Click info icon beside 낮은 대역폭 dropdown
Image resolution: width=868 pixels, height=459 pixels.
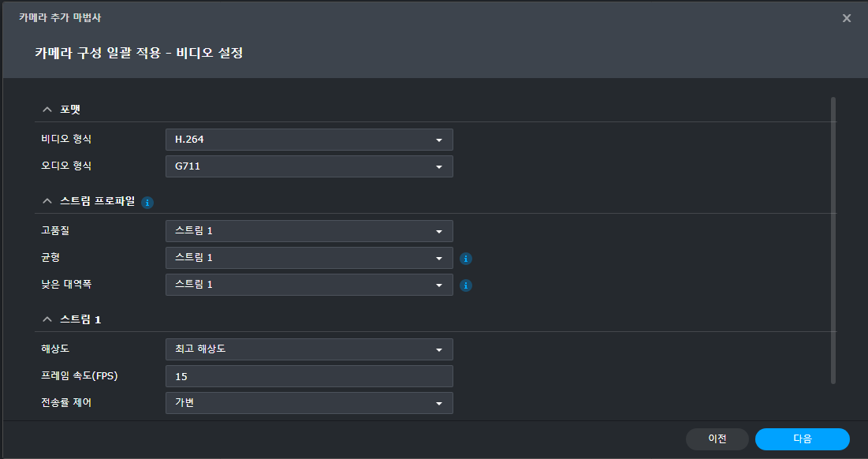click(x=466, y=285)
